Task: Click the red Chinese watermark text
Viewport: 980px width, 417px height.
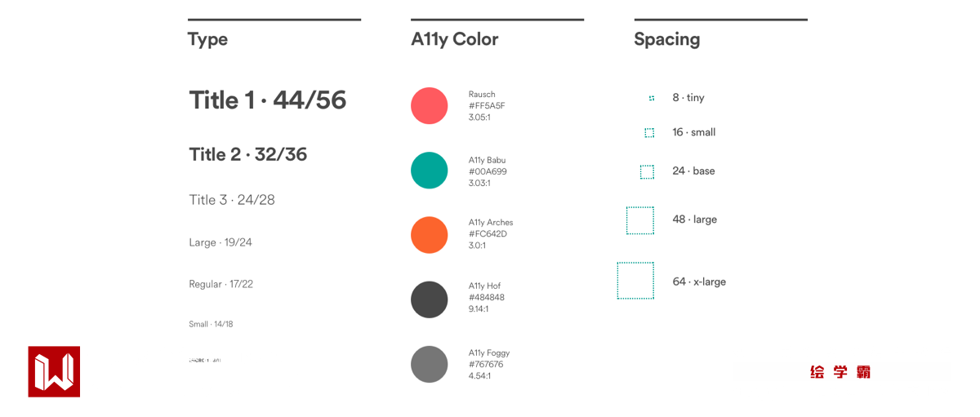Action: 840,372
